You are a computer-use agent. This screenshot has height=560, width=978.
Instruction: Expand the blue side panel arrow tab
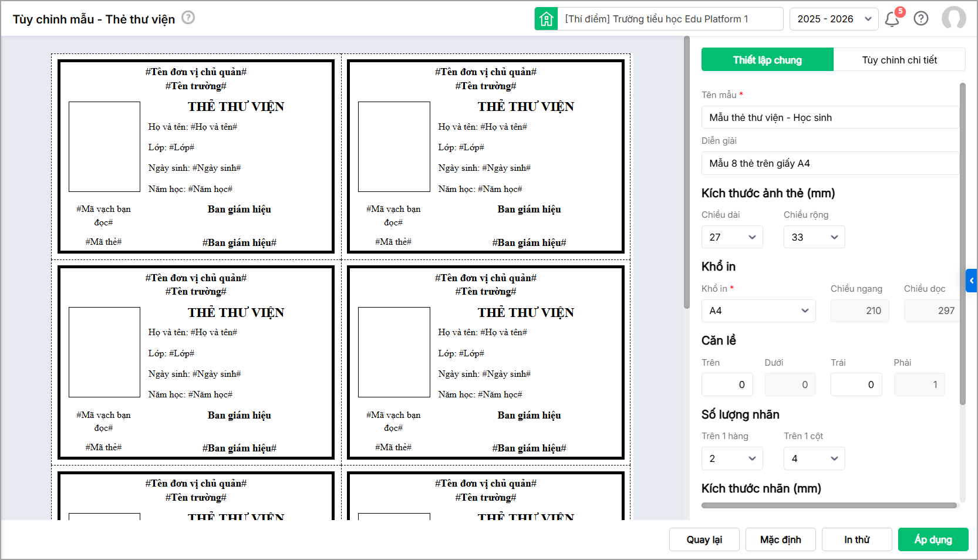pyautogui.click(x=972, y=281)
